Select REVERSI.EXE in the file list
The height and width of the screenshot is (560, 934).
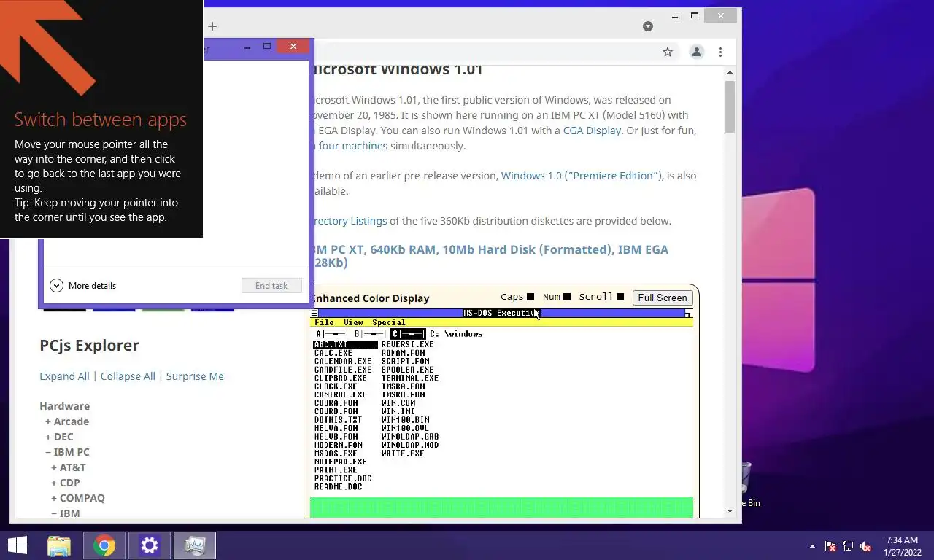tap(407, 344)
